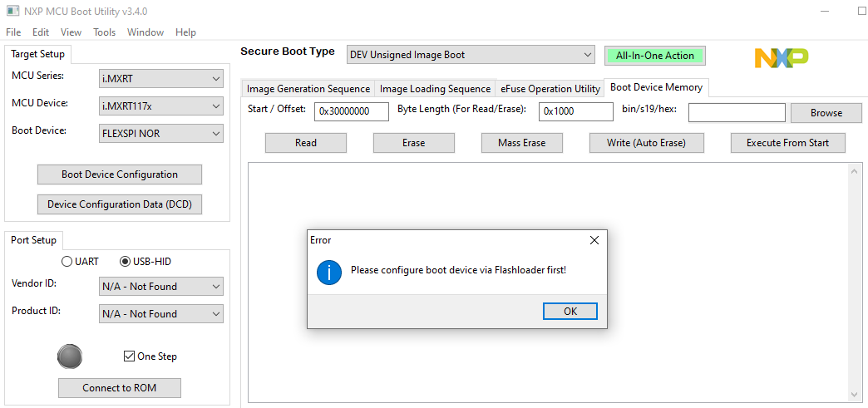This screenshot has width=868, height=408.
Task: Click the Start / Offset address field
Action: (x=352, y=111)
